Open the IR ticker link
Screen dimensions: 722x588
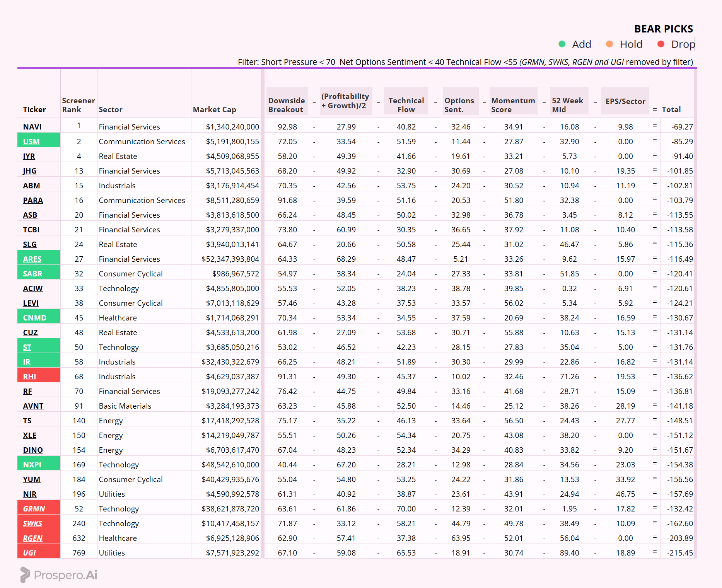click(x=27, y=362)
